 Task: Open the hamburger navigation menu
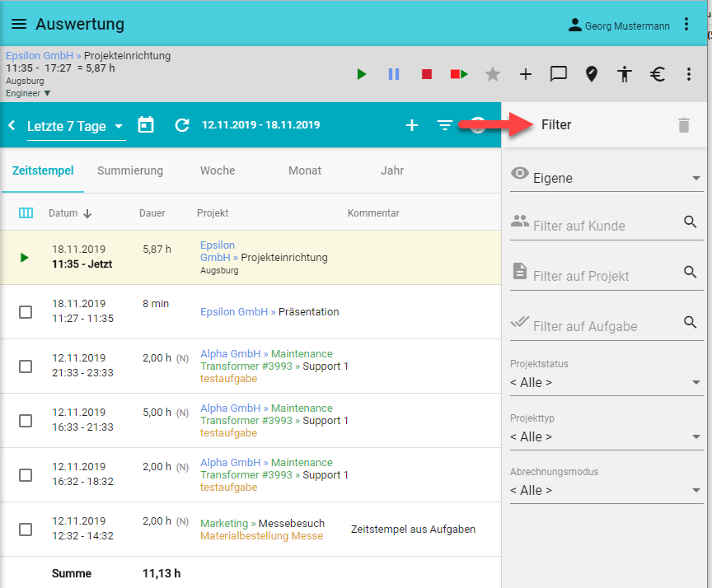click(x=18, y=25)
